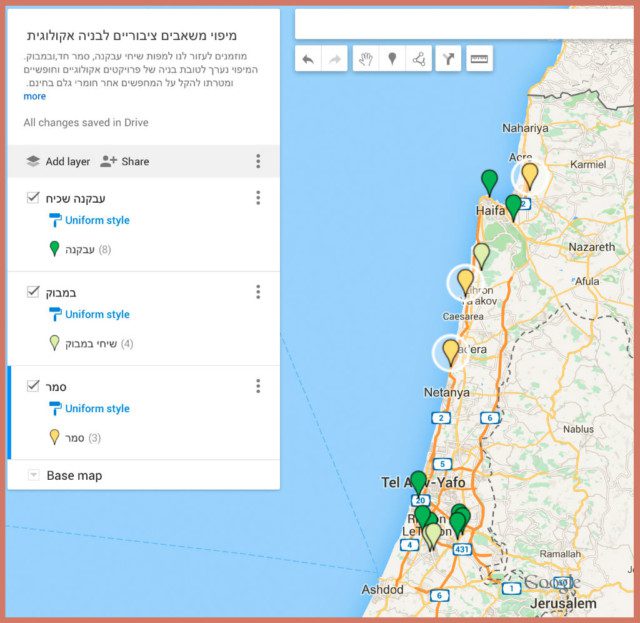Viewport: 640px width, 623px height.
Task: Toggle the סמר layer checkbox
Action: (33, 385)
